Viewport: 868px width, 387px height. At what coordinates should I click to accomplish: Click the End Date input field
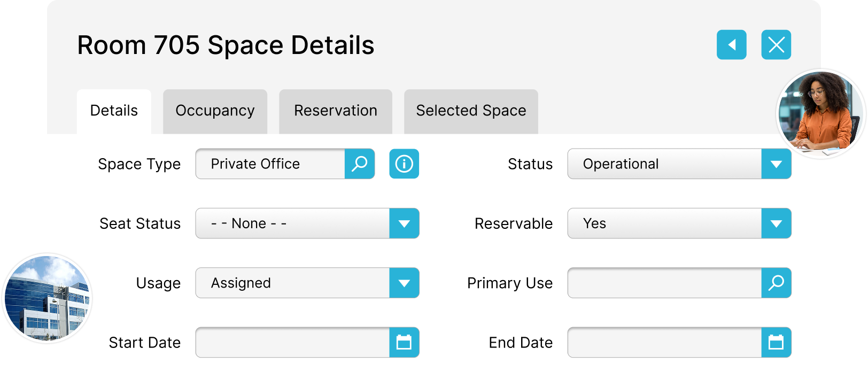click(x=664, y=342)
